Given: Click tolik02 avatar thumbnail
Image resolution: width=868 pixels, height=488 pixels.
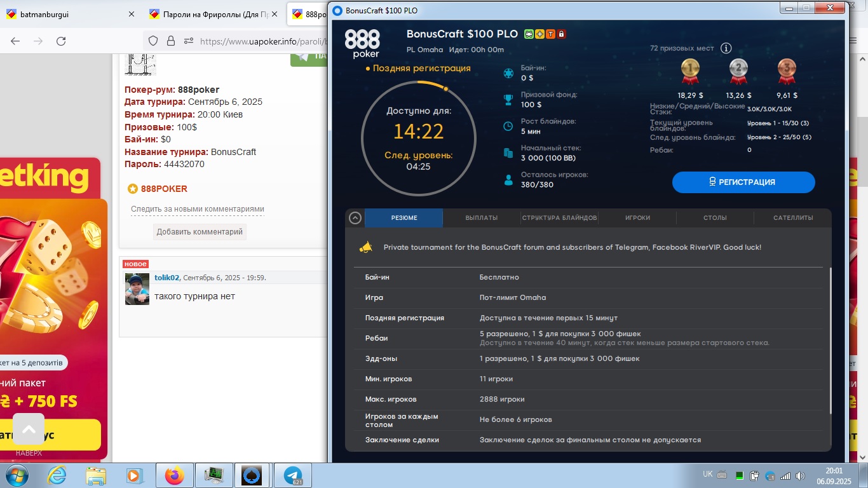Looking at the screenshot, I should click(x=137, y=289).
